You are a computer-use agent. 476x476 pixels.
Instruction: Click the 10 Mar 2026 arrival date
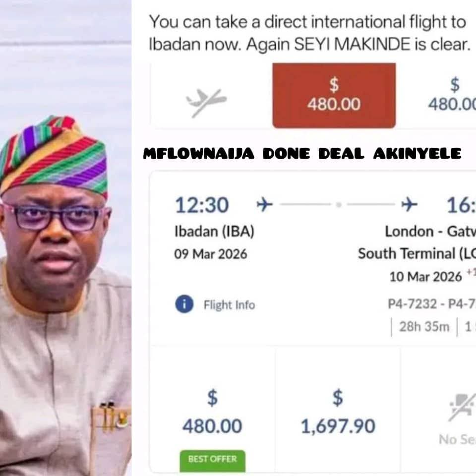tap(425, 276)
